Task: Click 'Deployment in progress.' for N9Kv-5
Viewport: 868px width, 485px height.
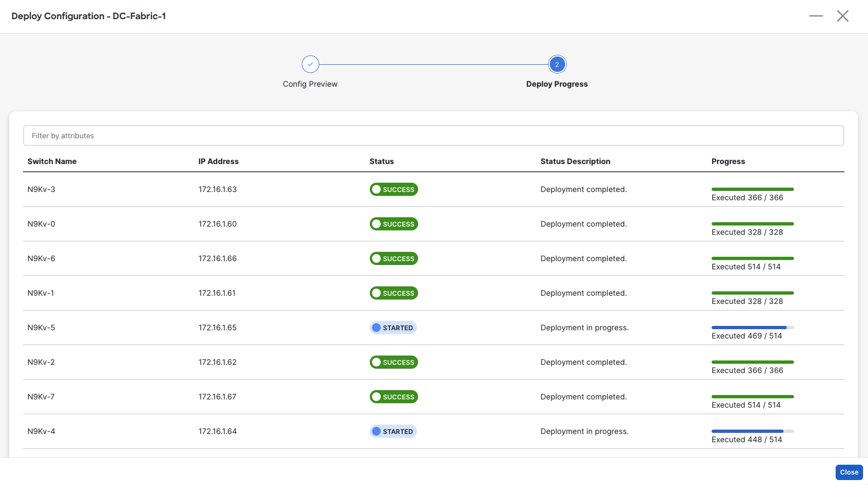Action: pyautogui.click(x=584, y=328)
